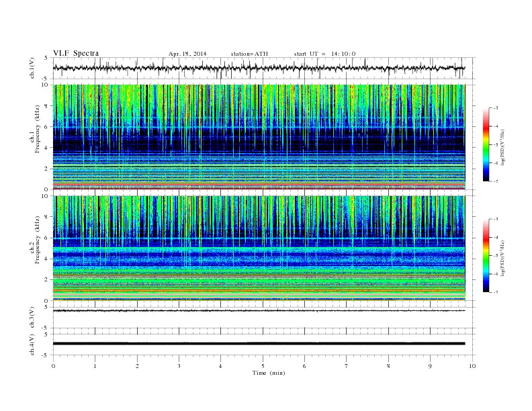This screenshot has width=532, height=411.
Task: Click the upper log(PSD)(V²/Hz) colorbar label
Action: 502,147
